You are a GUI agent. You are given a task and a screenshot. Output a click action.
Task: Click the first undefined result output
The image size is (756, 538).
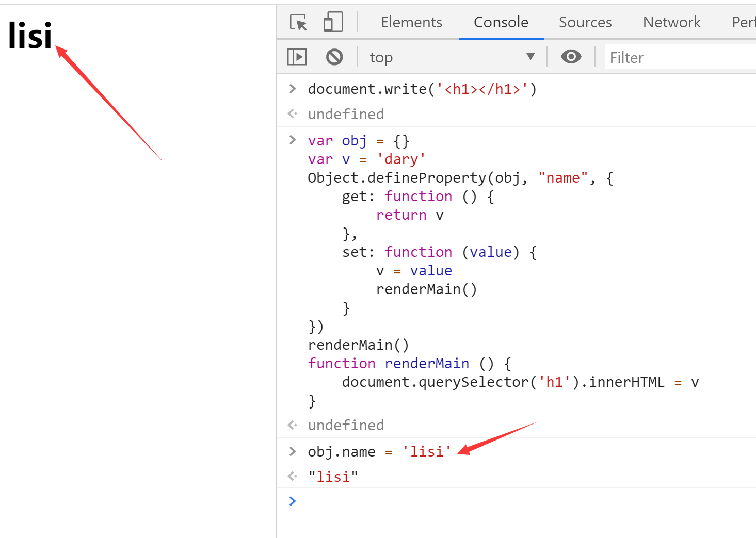(346, 114)
